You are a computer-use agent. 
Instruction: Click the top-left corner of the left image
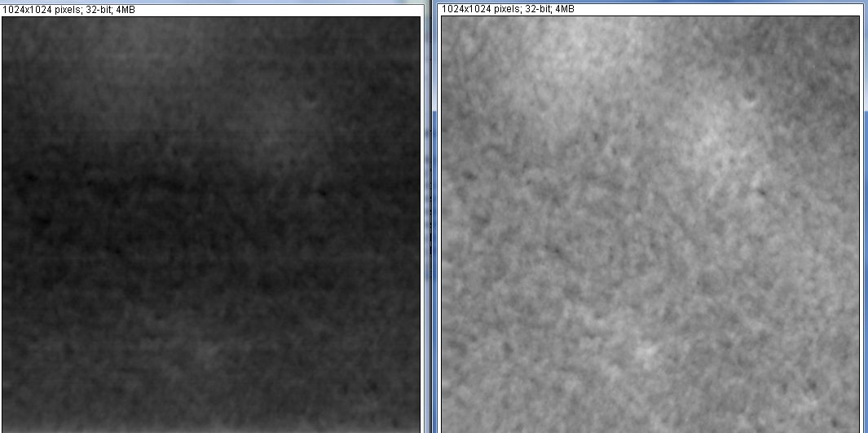coord(3,17)
